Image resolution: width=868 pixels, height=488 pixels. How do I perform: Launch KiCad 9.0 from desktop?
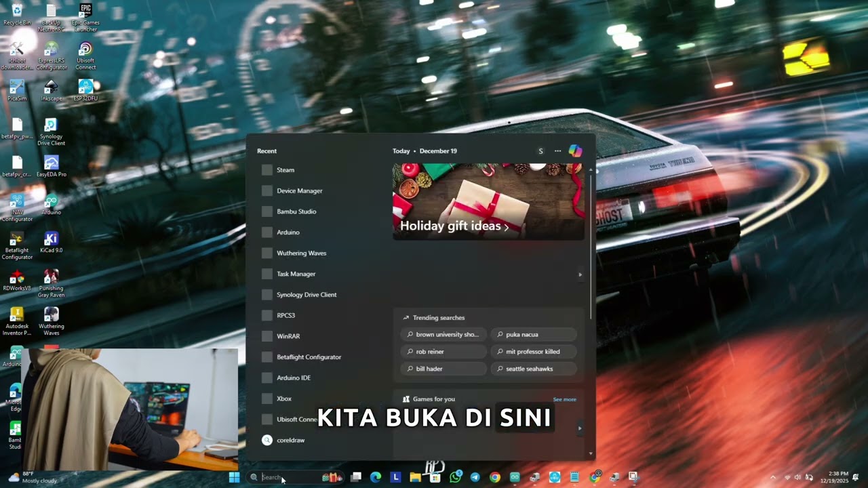coord(52,243)
